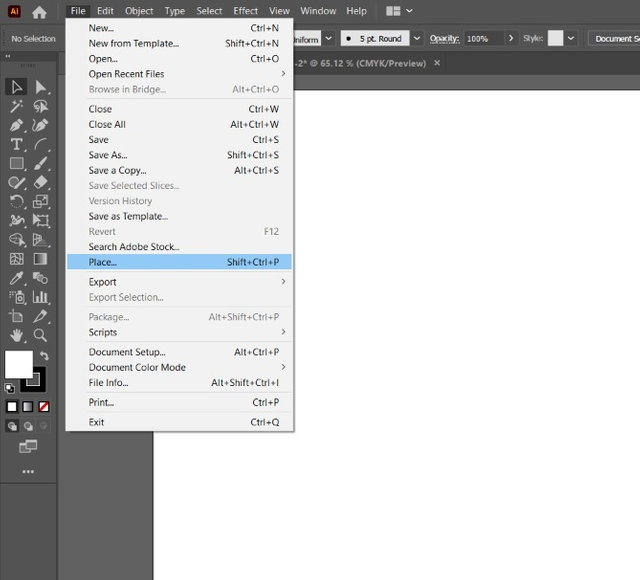Open the Uniform profile dropdown arrow
The height and width of the screenshot is (580, 640).
coord(329,38)
